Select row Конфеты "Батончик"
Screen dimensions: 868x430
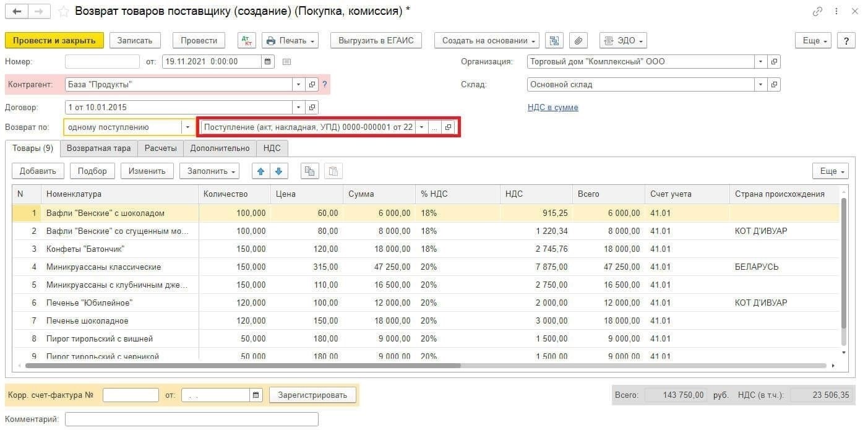click(x=426, y=249)
